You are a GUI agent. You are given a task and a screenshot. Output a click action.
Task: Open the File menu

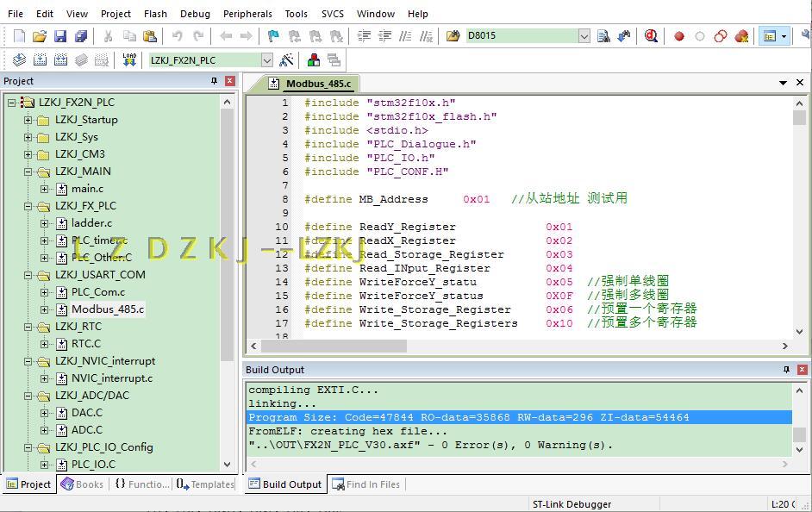coord(15,14)
